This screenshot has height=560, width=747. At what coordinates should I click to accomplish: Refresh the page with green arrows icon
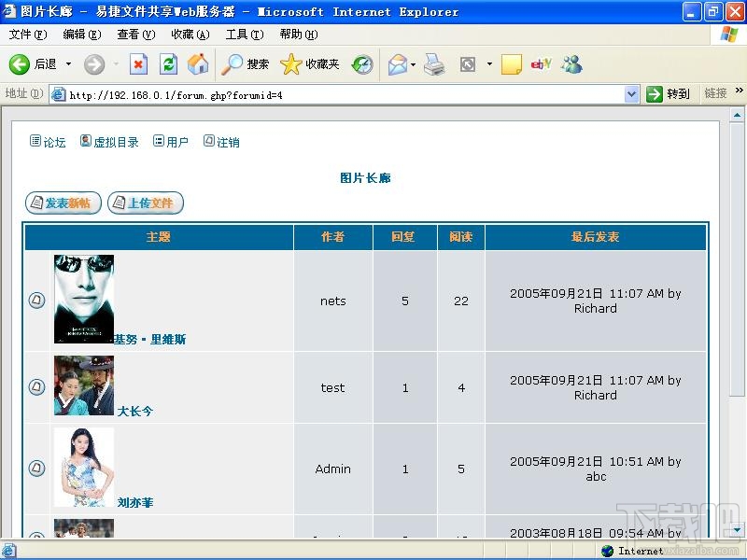tap(169, 64)
